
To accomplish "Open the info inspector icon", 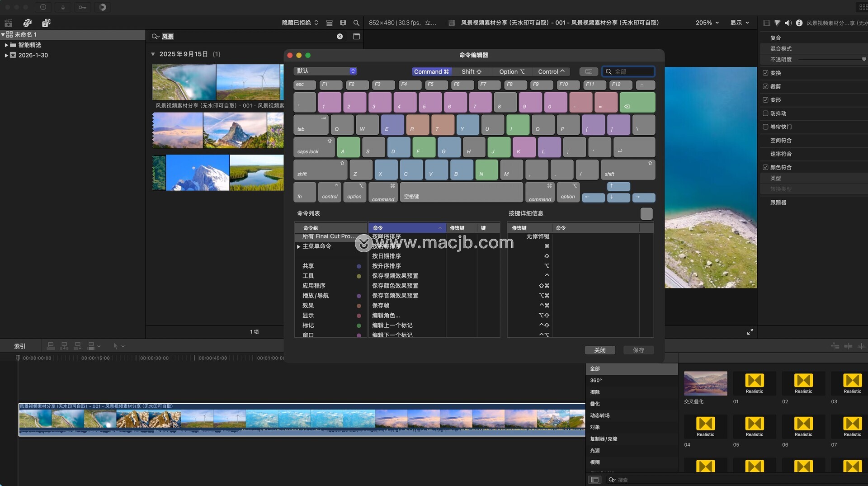I will tap(799, 23).
